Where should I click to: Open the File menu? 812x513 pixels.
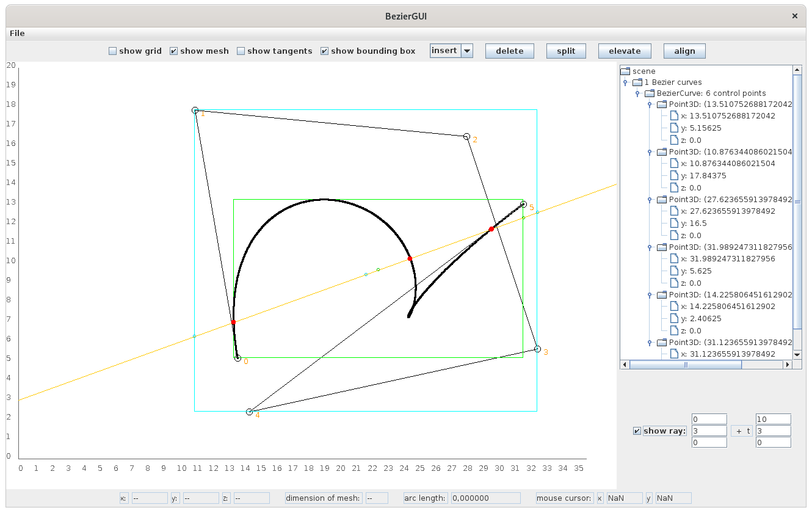coord(17,33)
